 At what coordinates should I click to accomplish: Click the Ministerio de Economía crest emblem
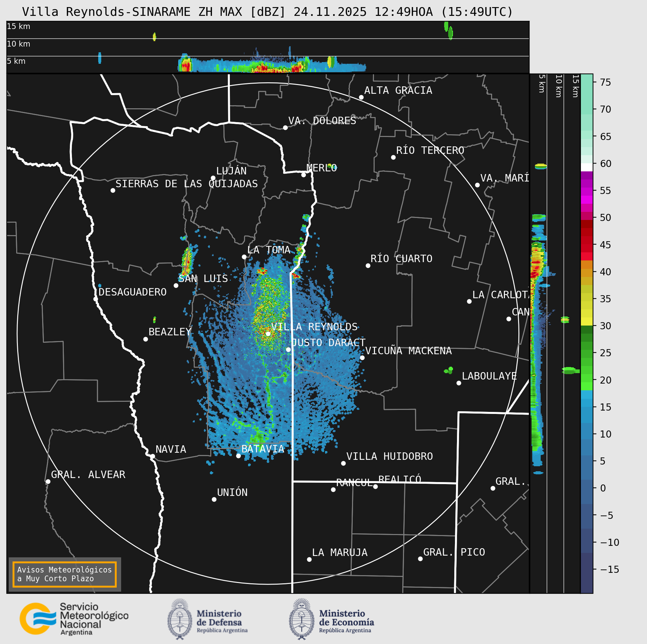coord(302,619)
